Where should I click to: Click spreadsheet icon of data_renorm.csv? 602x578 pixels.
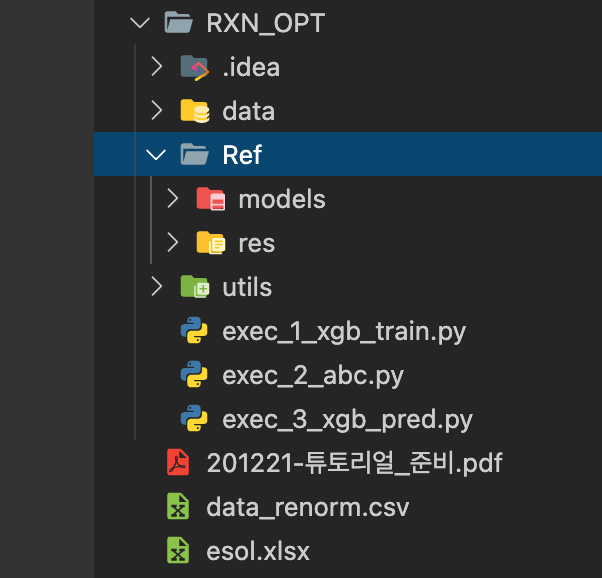[x=178, y=506]
